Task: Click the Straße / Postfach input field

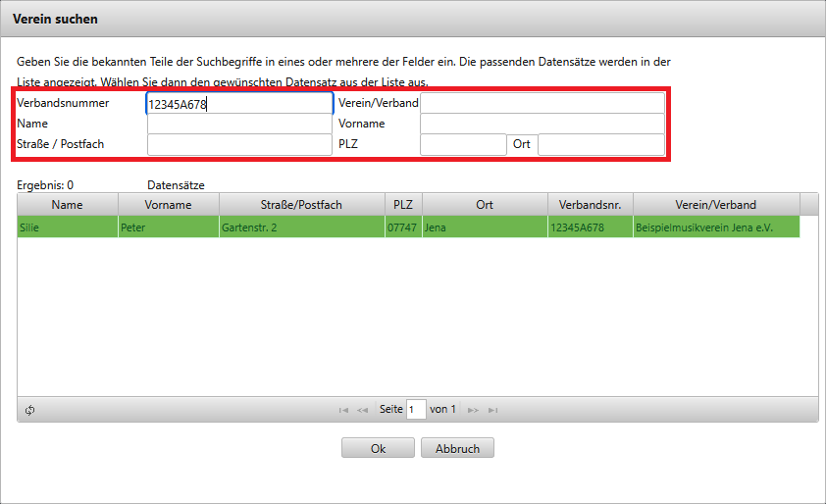Action: [239, 145]
